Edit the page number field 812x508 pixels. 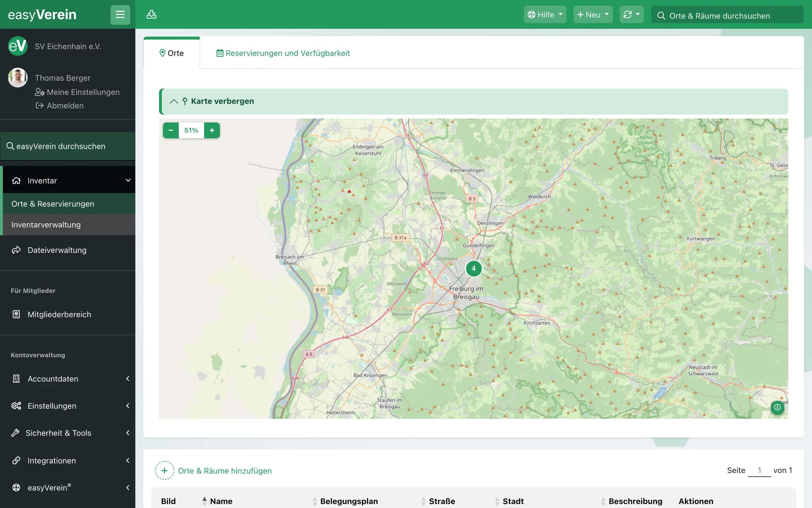point(759,470)
